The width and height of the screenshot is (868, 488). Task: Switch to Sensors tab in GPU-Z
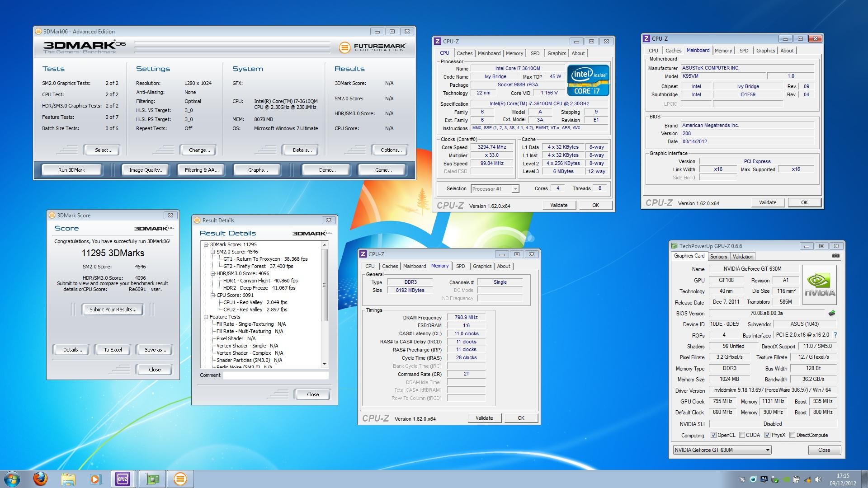click(718, 257)
